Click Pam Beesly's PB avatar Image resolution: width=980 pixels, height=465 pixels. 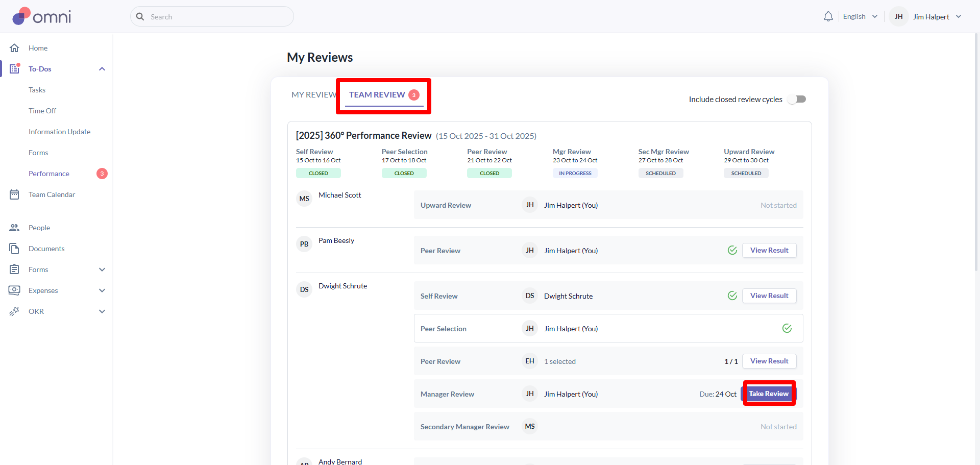304,244
